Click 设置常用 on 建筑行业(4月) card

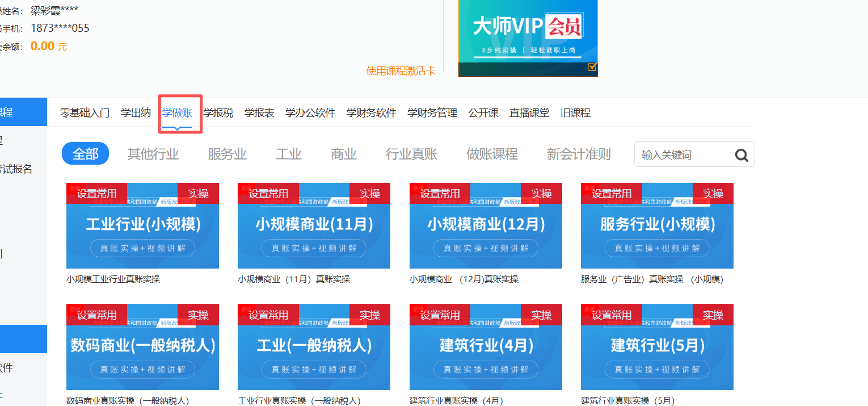(440, 315)
